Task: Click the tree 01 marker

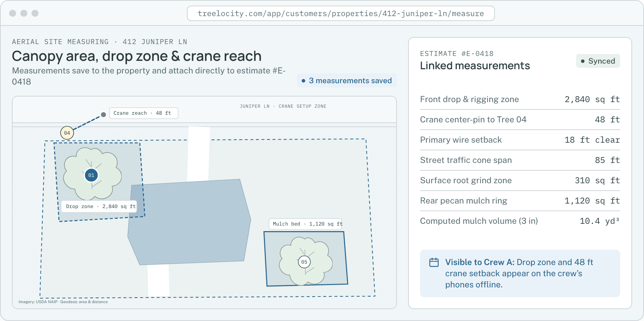Action: pos(91,175)
